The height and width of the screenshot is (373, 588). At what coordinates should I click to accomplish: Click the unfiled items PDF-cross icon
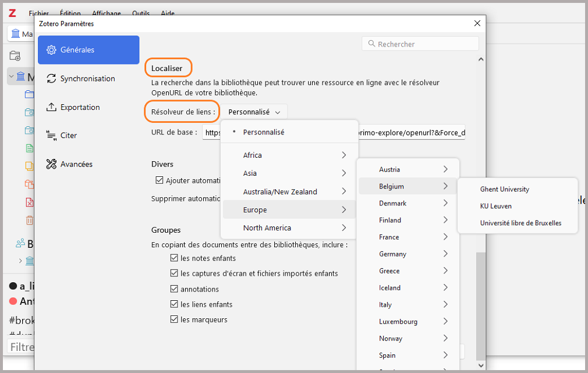(x=30, y=202)
